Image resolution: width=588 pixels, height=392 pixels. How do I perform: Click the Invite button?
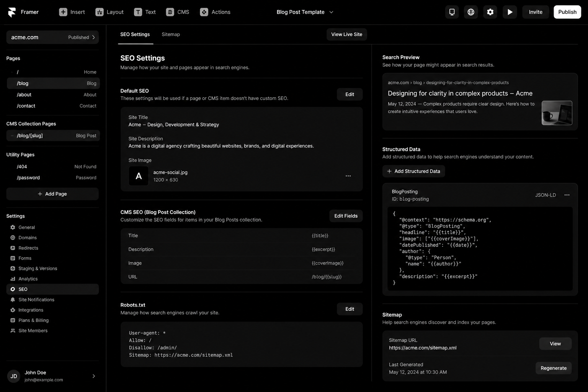click(x=536, y=12)
